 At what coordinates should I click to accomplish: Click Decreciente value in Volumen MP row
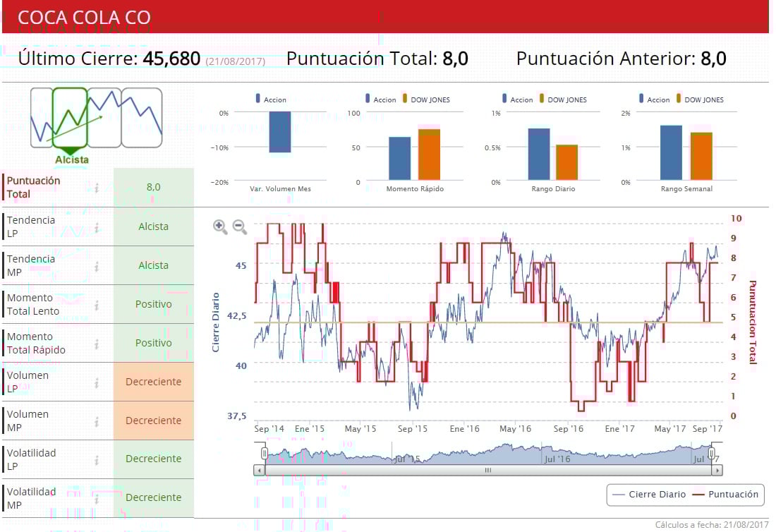[x=153, y=421]
